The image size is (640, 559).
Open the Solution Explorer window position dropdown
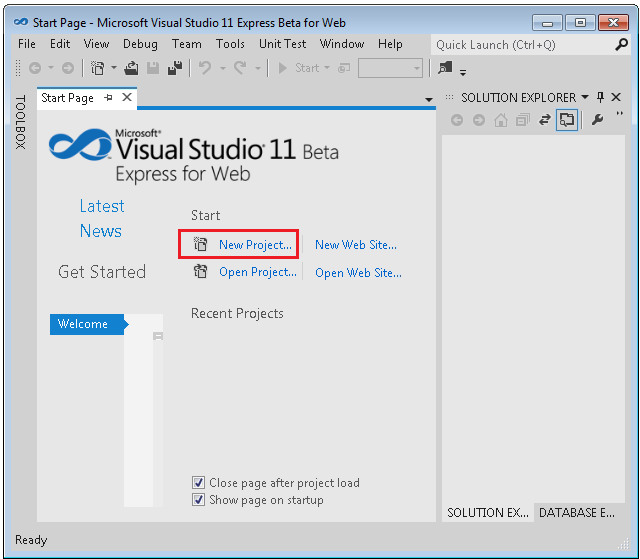[x=585, y=97]
